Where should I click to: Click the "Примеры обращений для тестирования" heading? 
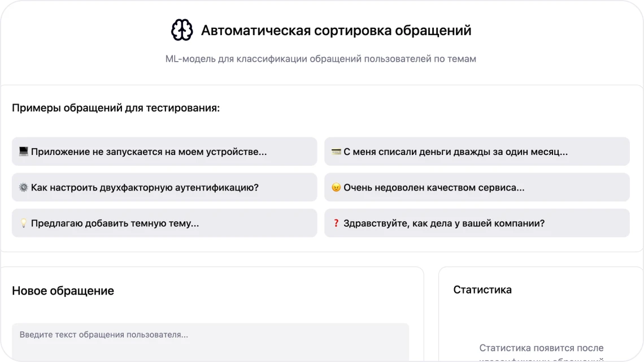click(116, 108)
